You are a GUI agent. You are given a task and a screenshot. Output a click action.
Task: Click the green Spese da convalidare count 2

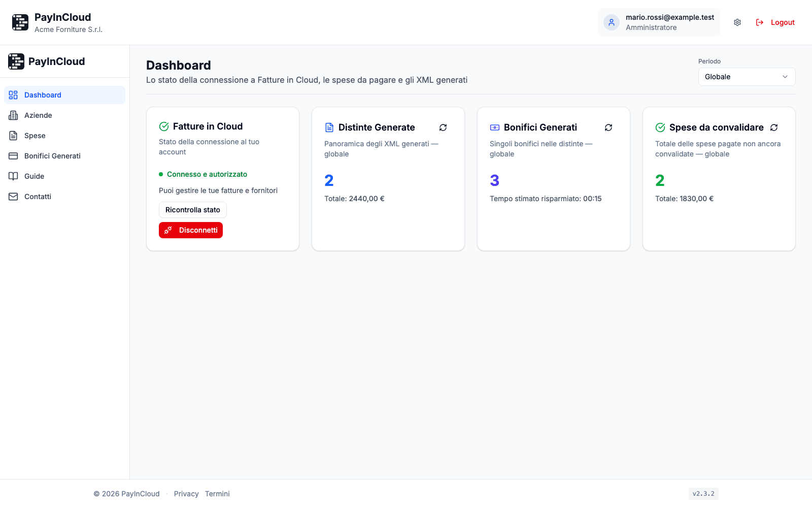[x=660, y=180]
